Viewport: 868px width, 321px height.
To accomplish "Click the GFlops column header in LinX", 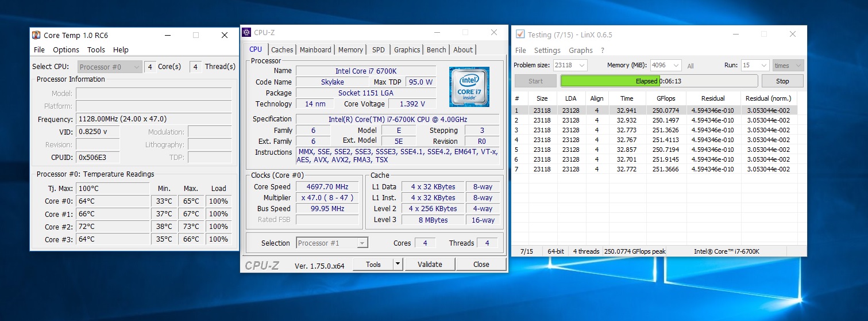I will (665, 98).
